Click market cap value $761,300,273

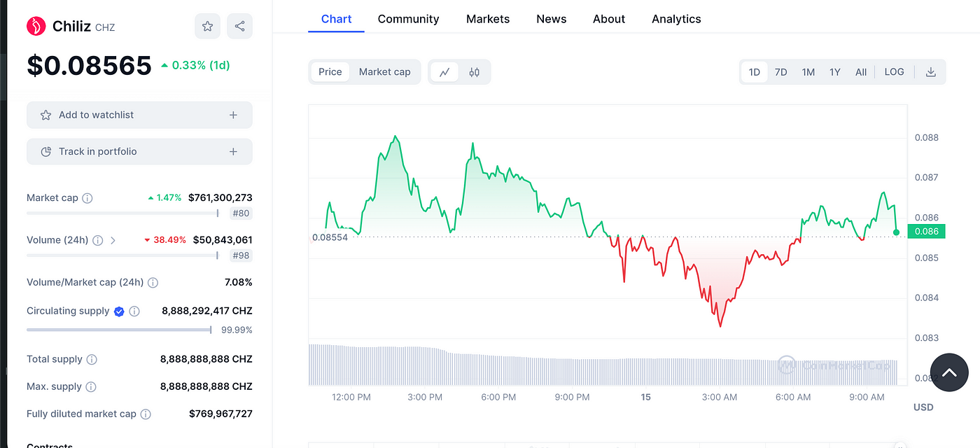coord(220,198)
